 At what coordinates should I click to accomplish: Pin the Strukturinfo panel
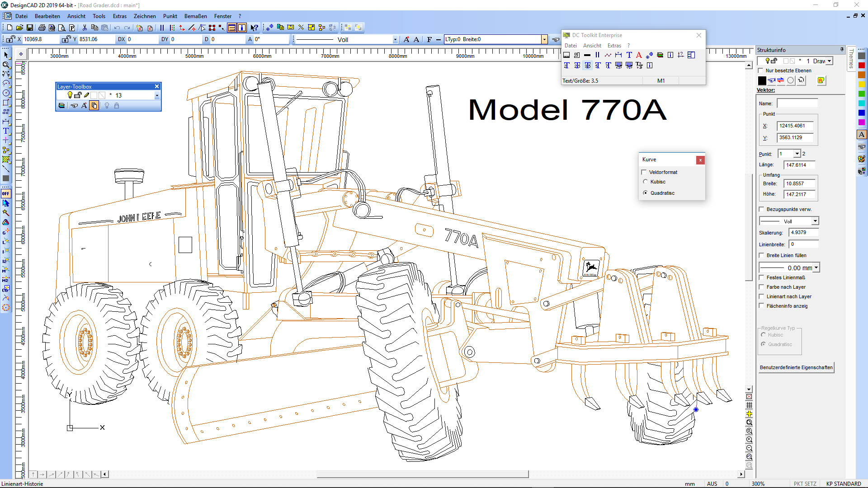pyautogui.click(x=842, y=50)
